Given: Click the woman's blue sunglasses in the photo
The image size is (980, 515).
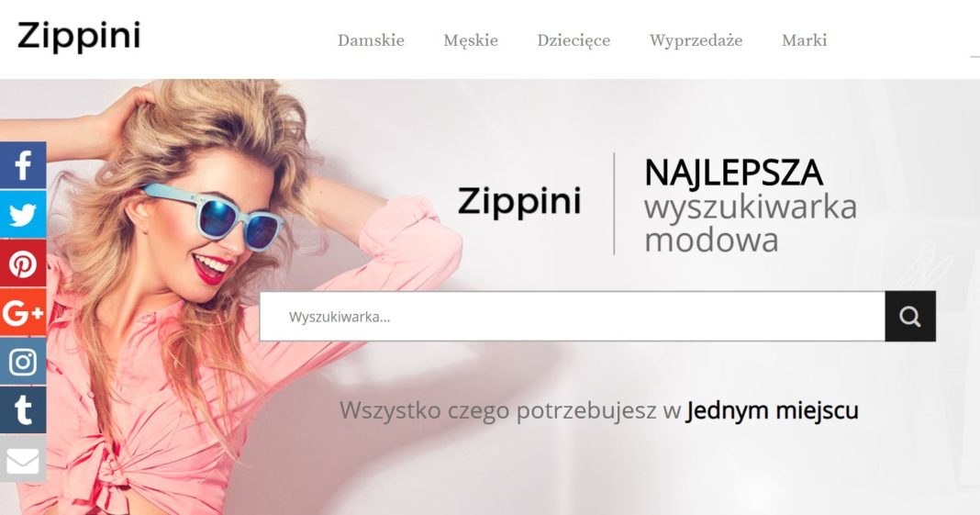Looking at the screenshot, I should (x=215, y=217).
